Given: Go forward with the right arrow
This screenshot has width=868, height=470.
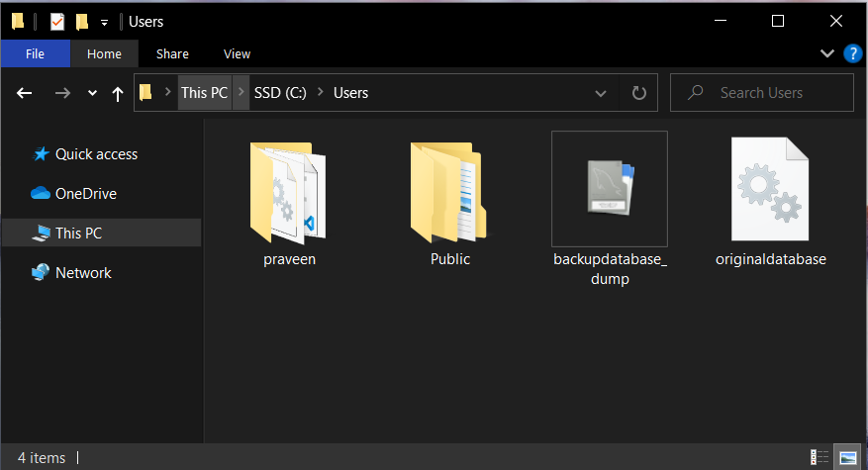Looking at the screenshot, I should coord(62,93).
